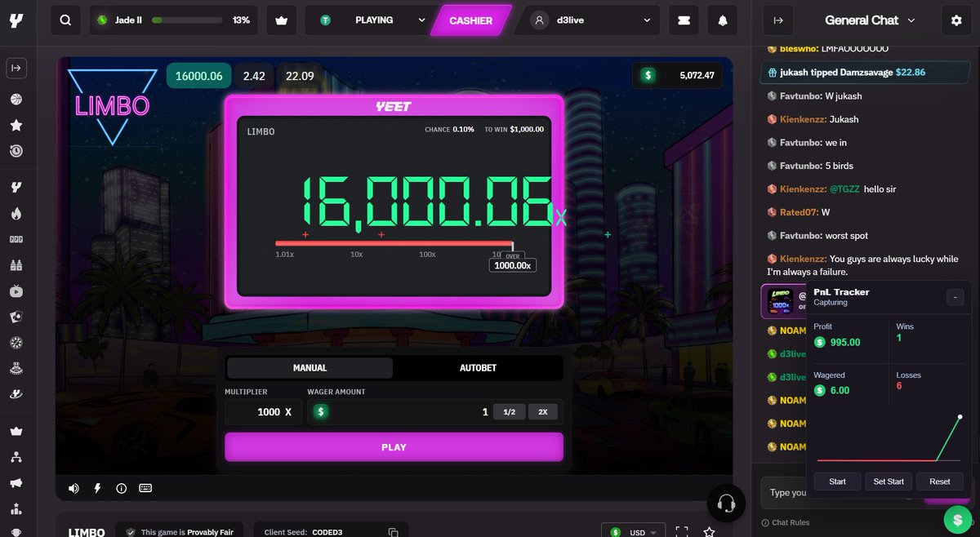Click the 5,072.47 balance display
Viewport: 980px width, 537px height.
pyautogui.click(x=678, y=76)
